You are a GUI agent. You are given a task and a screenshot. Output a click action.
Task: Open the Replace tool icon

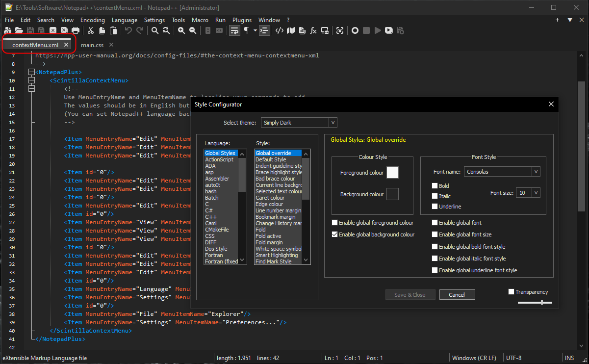[x=166, y=30]
